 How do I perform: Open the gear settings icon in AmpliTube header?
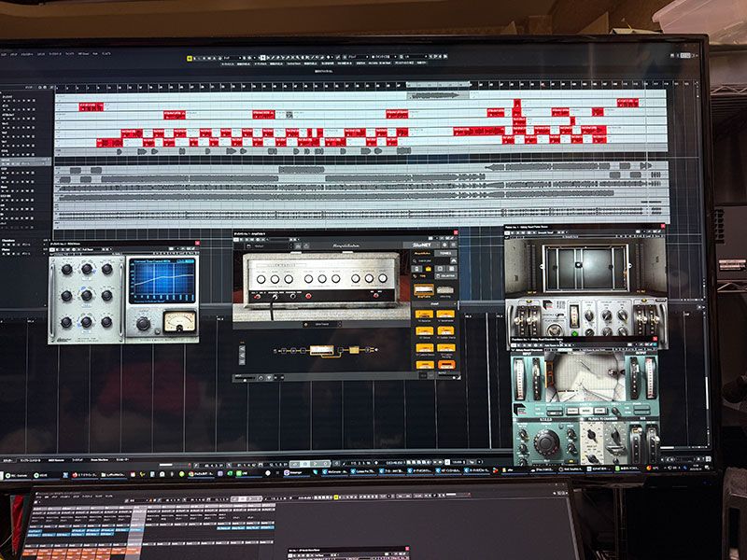click(x=444, y=245)
